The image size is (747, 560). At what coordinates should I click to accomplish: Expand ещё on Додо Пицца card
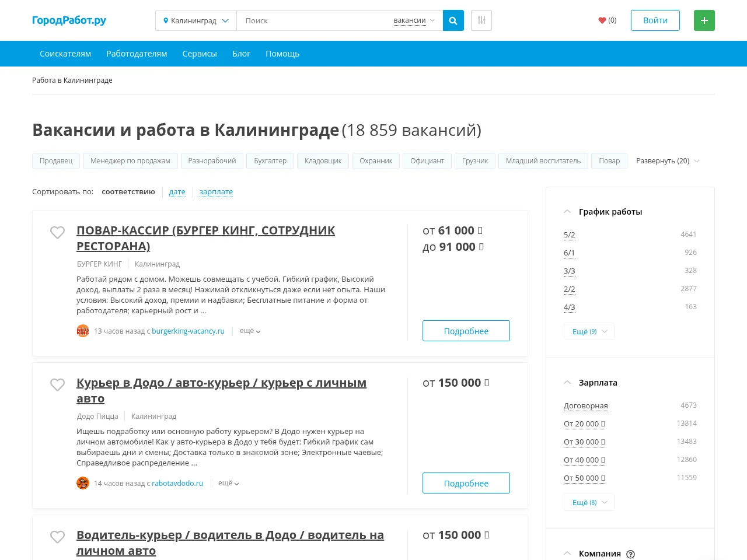click(229, 483)
